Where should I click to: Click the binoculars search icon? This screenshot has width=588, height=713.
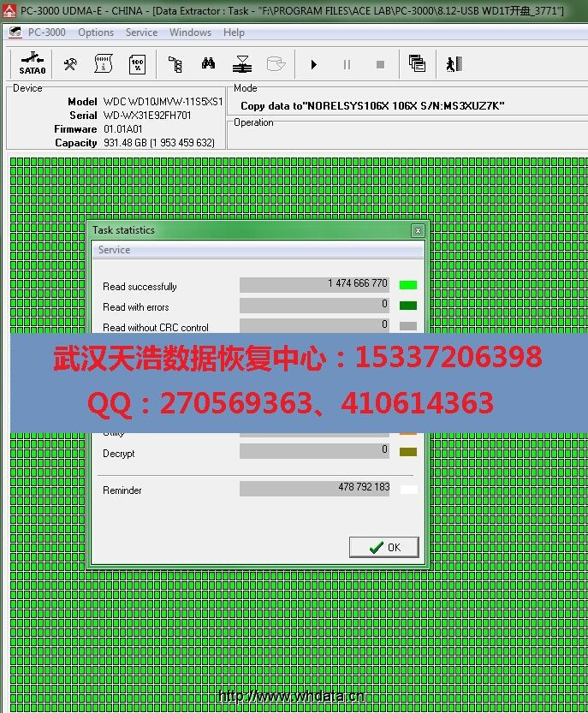(208, 64)
